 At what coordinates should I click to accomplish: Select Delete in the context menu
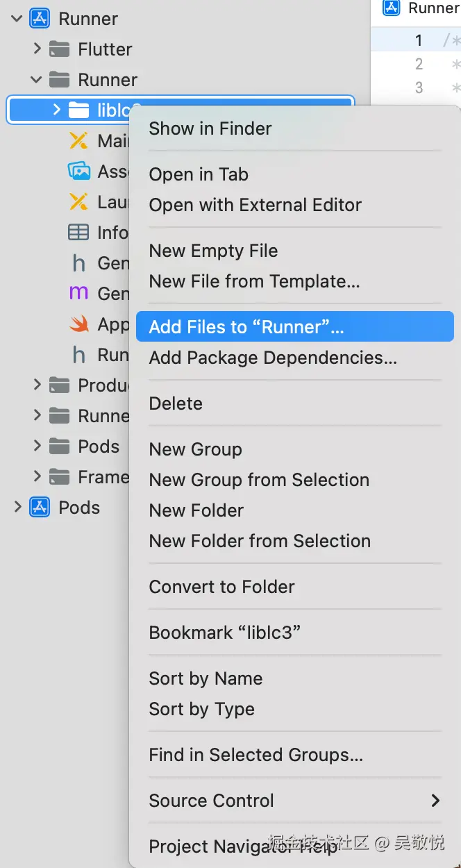pyautogui.click(x=176, y=403)
